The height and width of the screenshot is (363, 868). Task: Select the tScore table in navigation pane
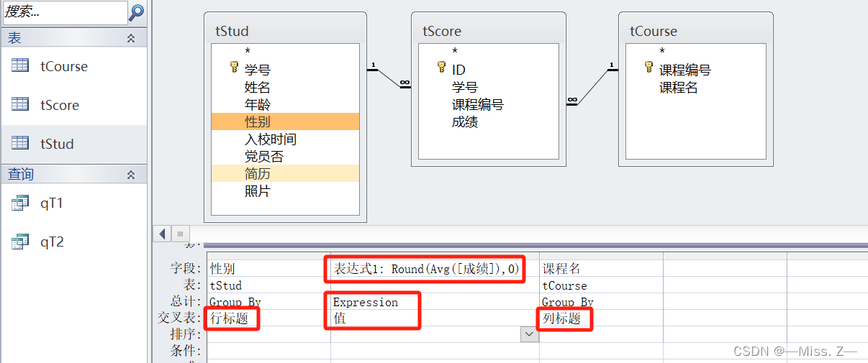(73, 105)
